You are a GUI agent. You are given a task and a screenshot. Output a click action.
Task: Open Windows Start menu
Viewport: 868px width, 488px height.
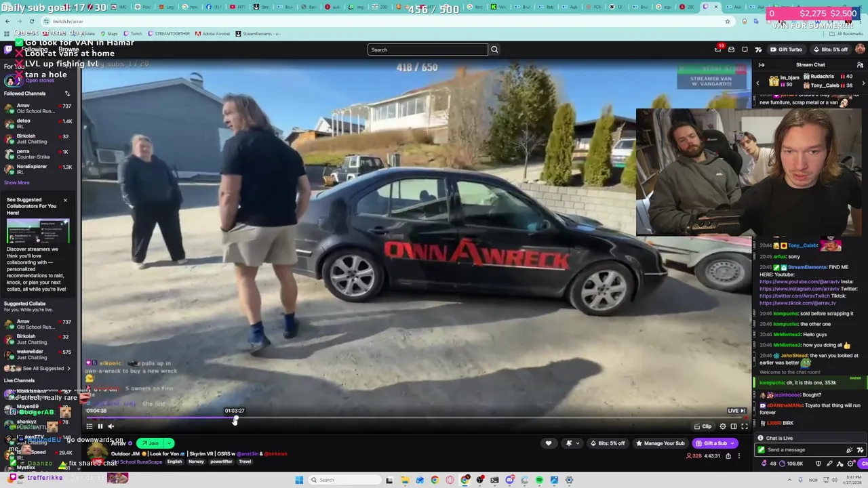(299, 480)
